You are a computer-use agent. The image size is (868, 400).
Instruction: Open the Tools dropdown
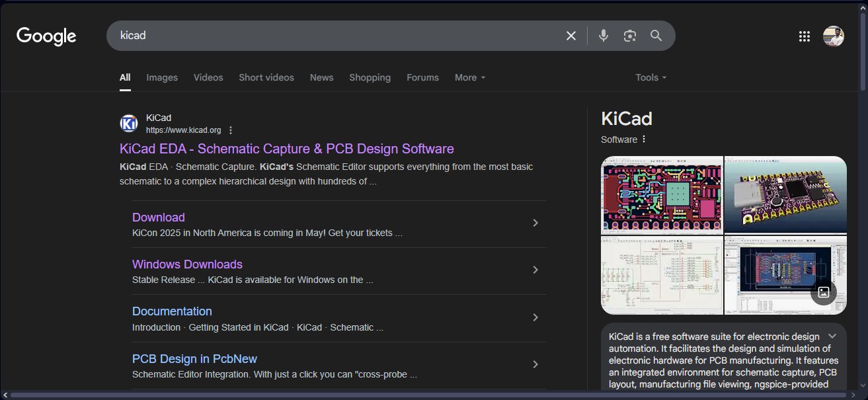(x=651, y=77)
